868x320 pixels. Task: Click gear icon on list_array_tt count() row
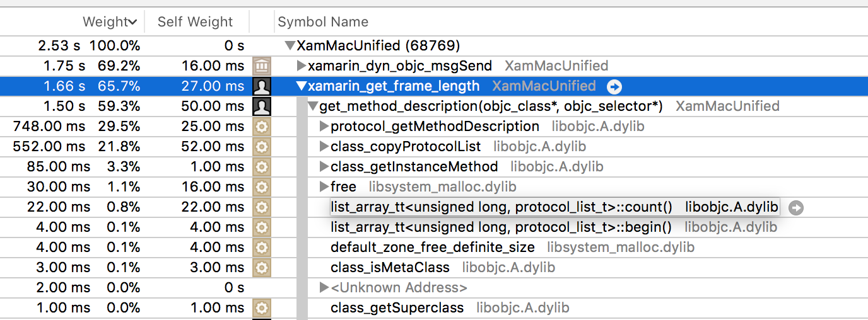tap(261, 207)
